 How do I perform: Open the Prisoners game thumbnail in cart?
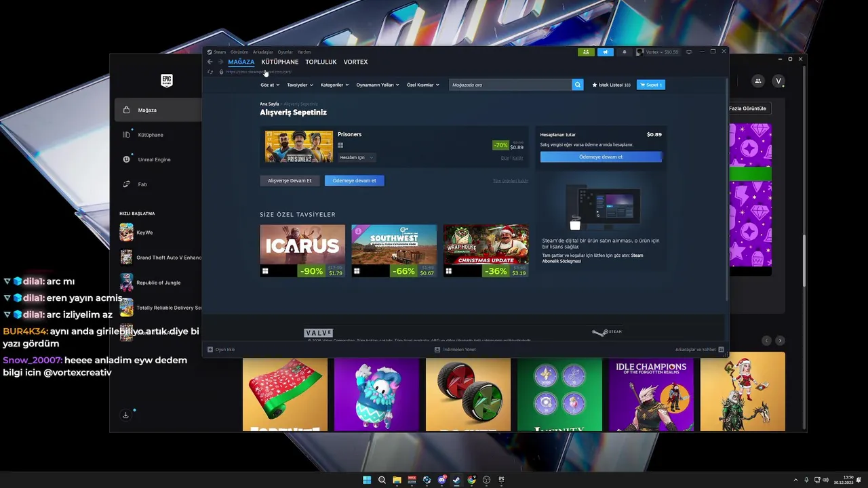pos(299,146)
